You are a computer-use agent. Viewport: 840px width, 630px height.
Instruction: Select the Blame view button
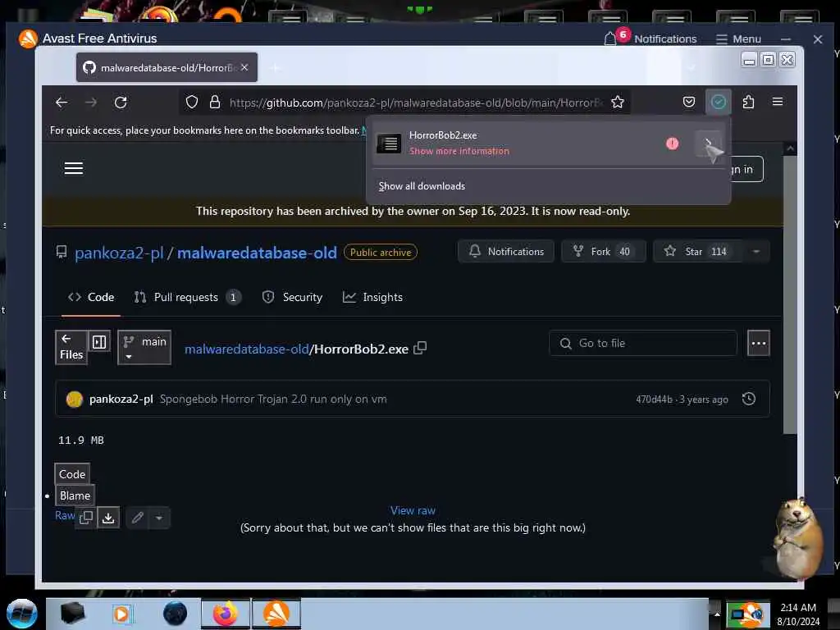tap(75, 495)
